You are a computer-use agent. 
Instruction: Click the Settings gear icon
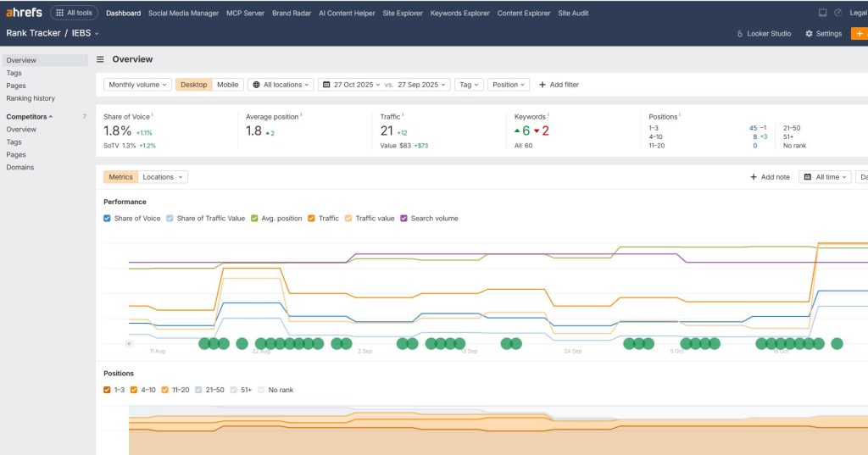coord(809,34)
